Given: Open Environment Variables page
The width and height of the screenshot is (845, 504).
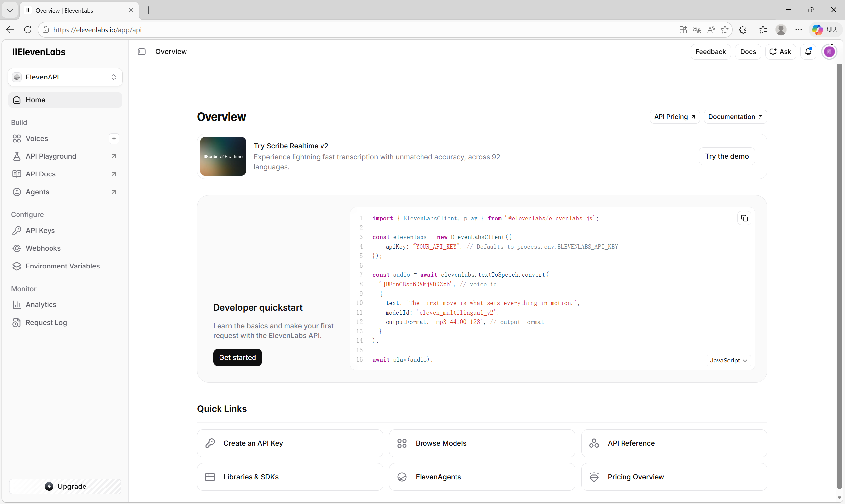Looking at the screenshot, I should coord(65,266).
